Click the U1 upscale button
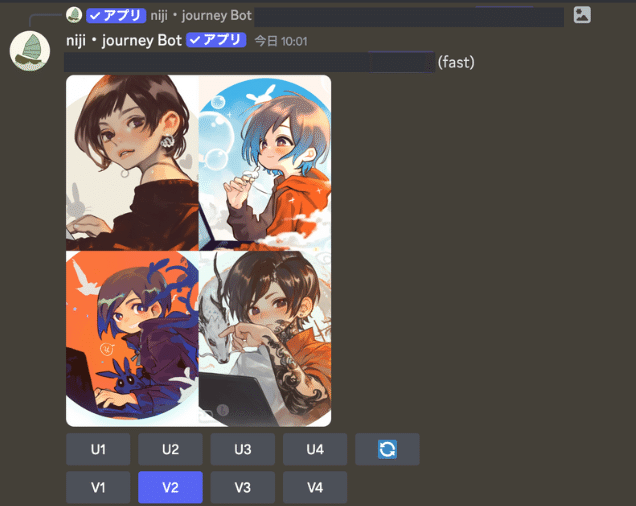This screenshot has width=636, height=506. [x=98, y=449]
